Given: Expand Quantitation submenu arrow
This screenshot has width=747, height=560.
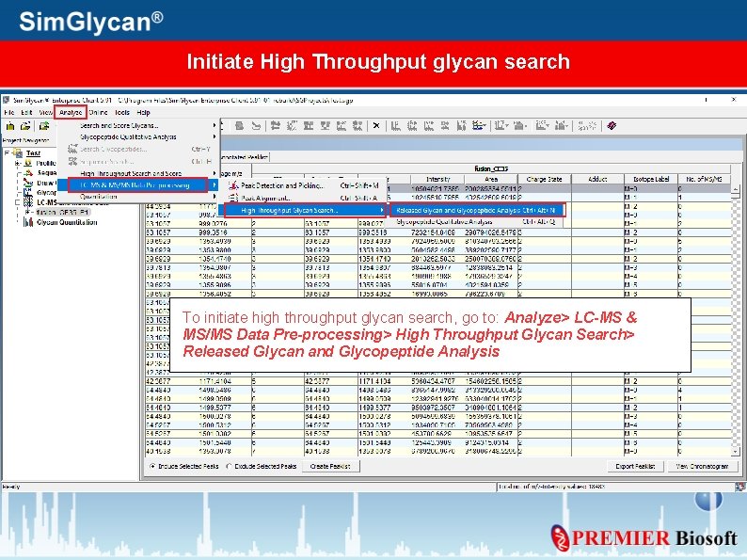Looking at the screenshot, I should point(215,197).
